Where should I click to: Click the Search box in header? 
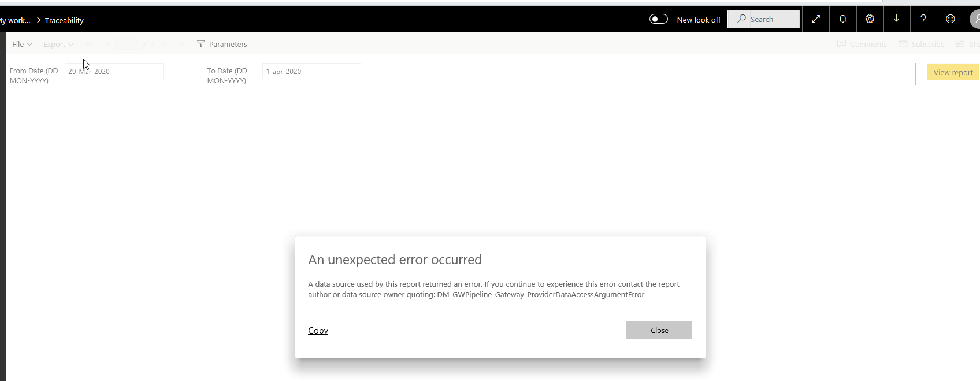tap(764, 19)
